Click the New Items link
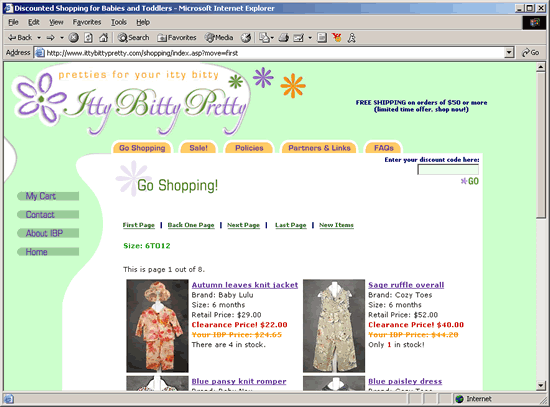 pyautogui.click(x=336, y=225)
